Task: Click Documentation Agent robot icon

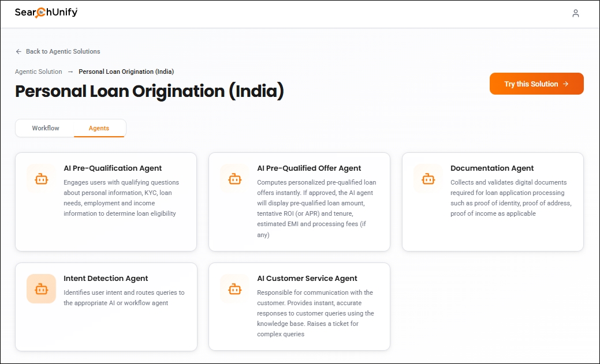Action: coord(428,179)
